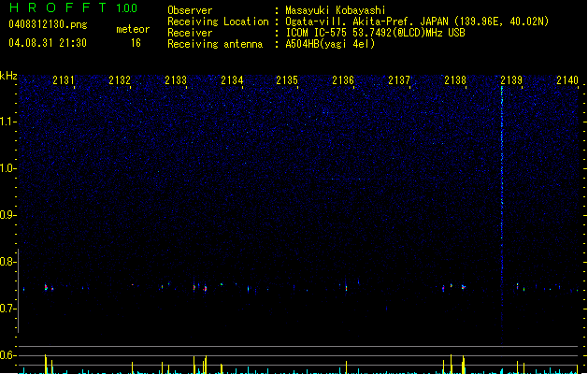
Task: Click the HROFFT 1.0.0 title text
Action: [x=73, y=7]
